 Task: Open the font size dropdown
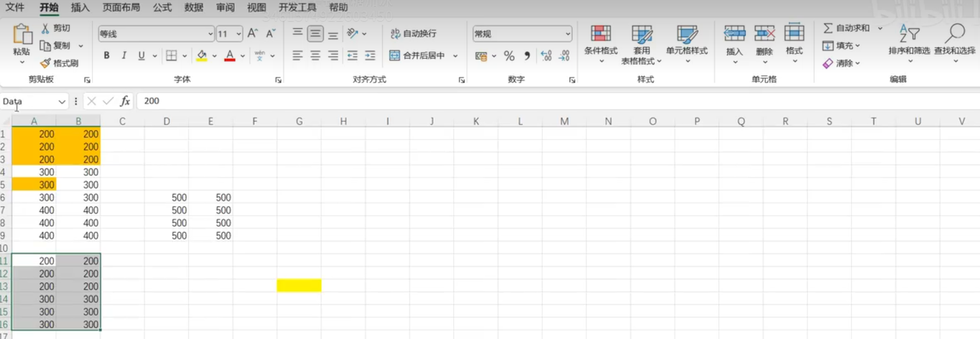pos(239,34)
